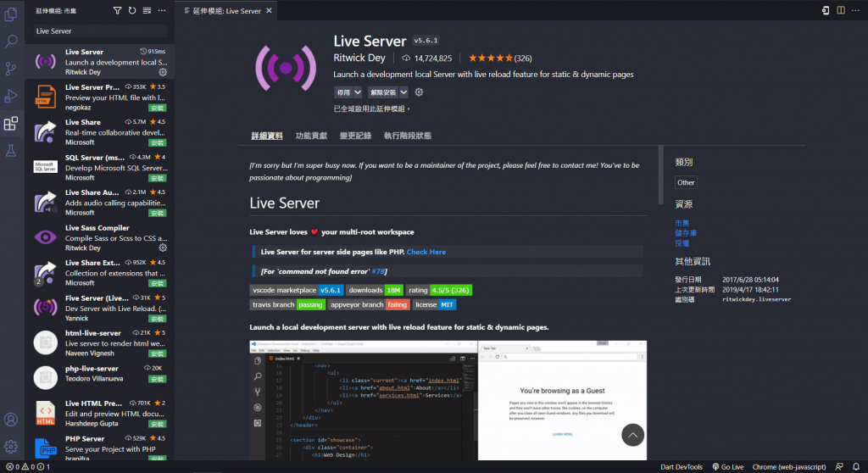Screen dimensions: 868x473
Task: Install Five Server extension
Action: point(157,319)
